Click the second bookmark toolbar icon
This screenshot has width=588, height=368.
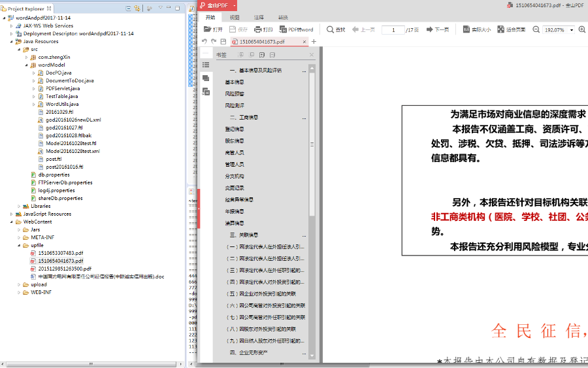pos(252,55)
